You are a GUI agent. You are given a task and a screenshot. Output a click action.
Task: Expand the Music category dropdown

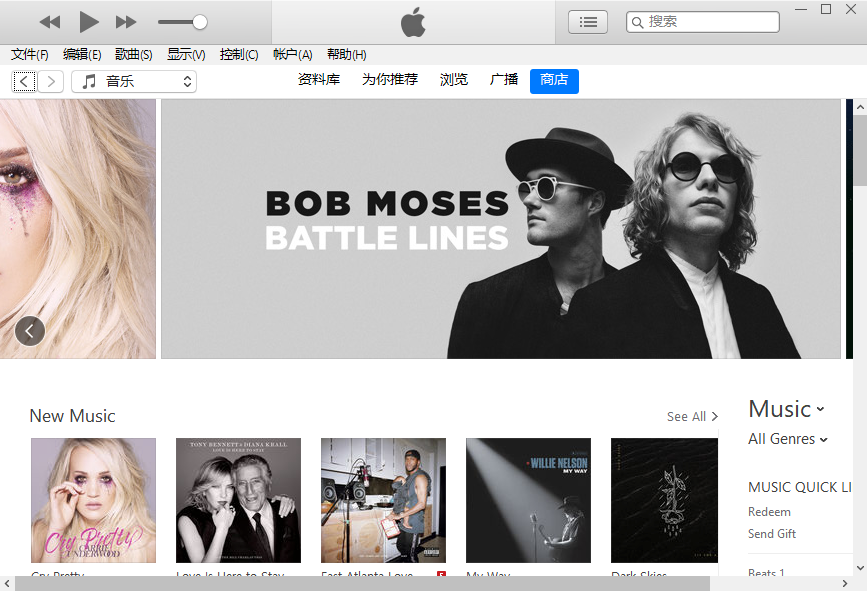click(x=786, y=409)
